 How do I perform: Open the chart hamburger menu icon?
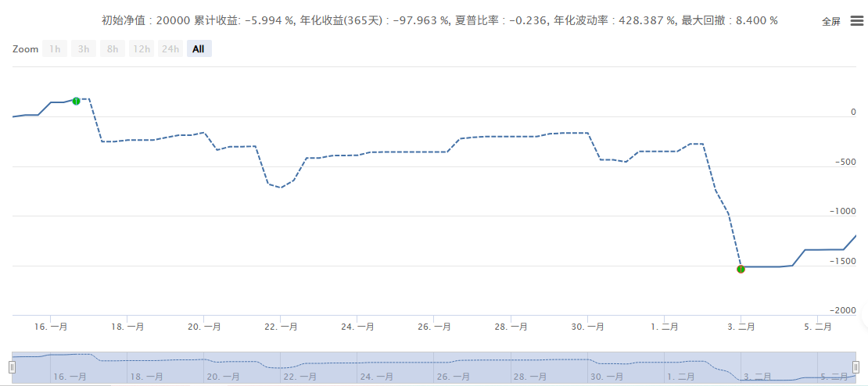click(855, 21)
